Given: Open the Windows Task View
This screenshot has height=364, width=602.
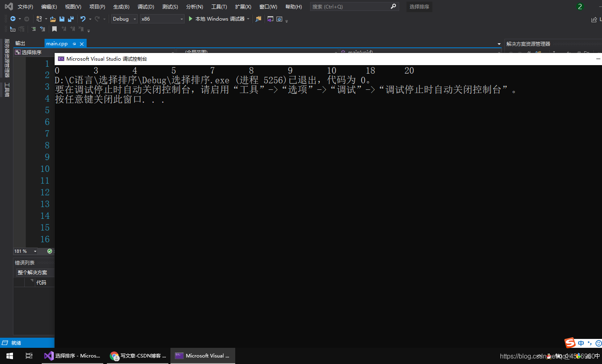Looking at the screenshot, I should tap(29, 356).
